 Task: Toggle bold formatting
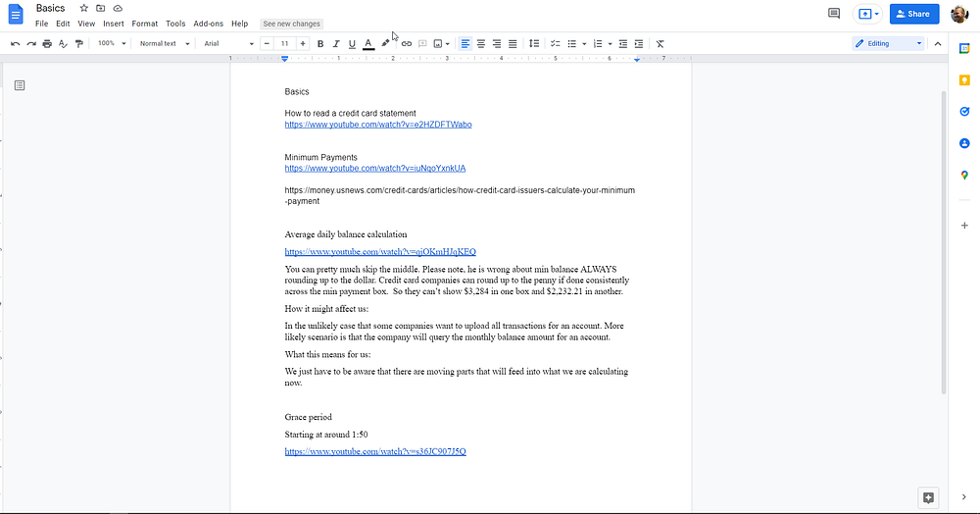tap(320, 44)
